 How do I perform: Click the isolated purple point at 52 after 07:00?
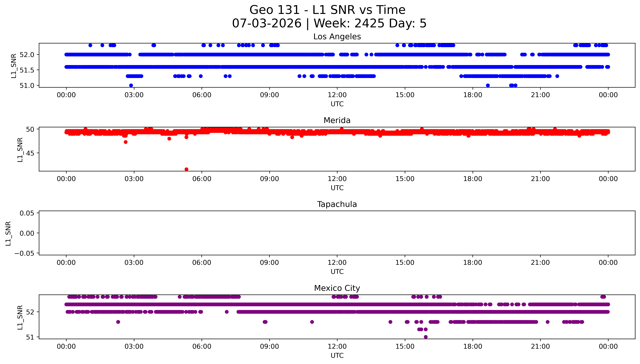(227, 312)
